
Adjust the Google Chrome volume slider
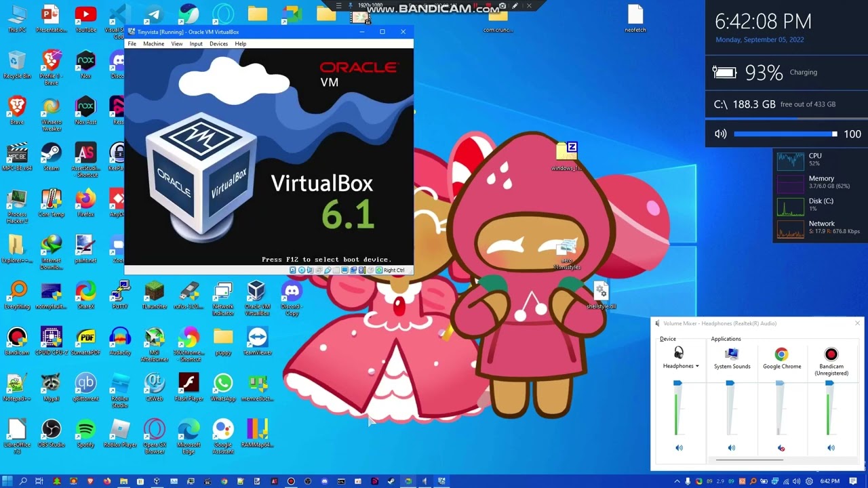[x=780, y=384]
